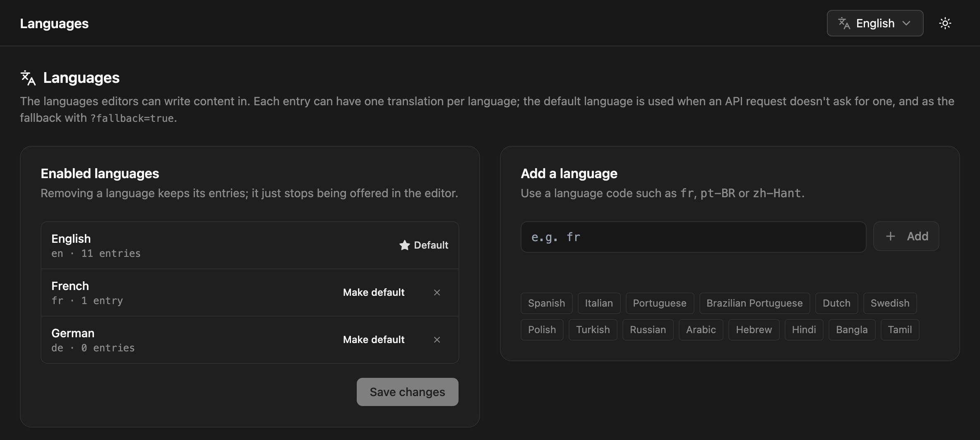Click the star Default badge on English
The width and height of the screenshot is (980, 440).
[x=423, y=245]
